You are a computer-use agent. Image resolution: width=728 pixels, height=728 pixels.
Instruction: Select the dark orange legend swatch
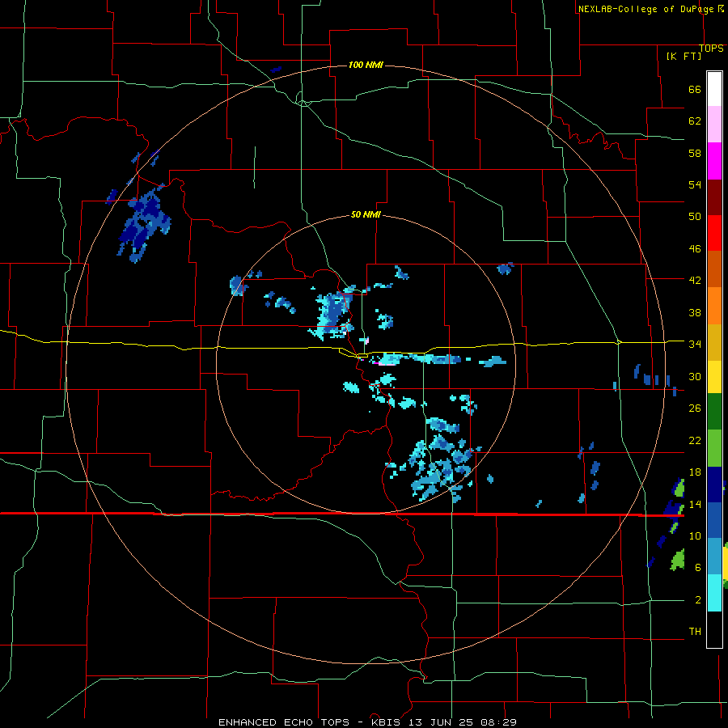pyautogui.click(x=714, y=269)
